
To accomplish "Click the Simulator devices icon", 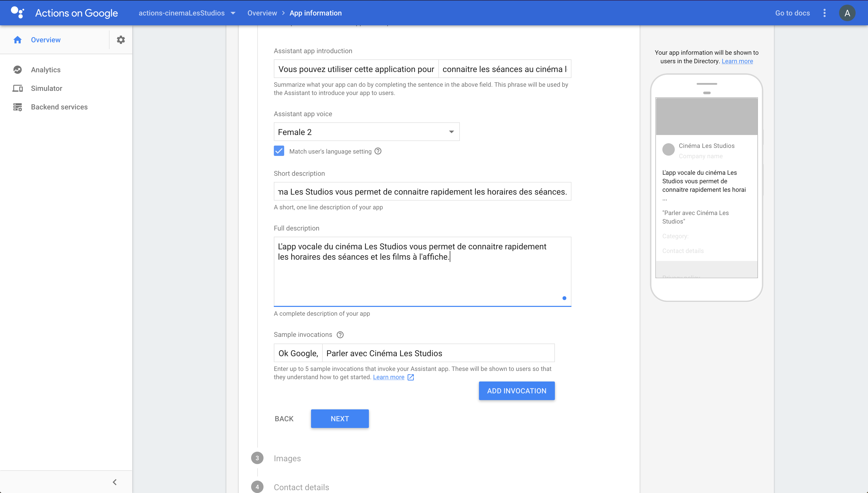I will coord(18,88).
